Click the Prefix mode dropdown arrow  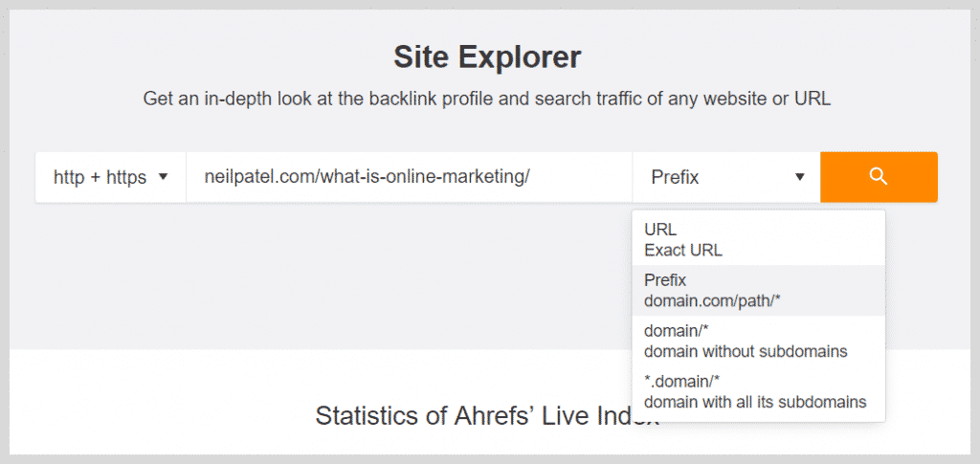[x=799, y=177]
